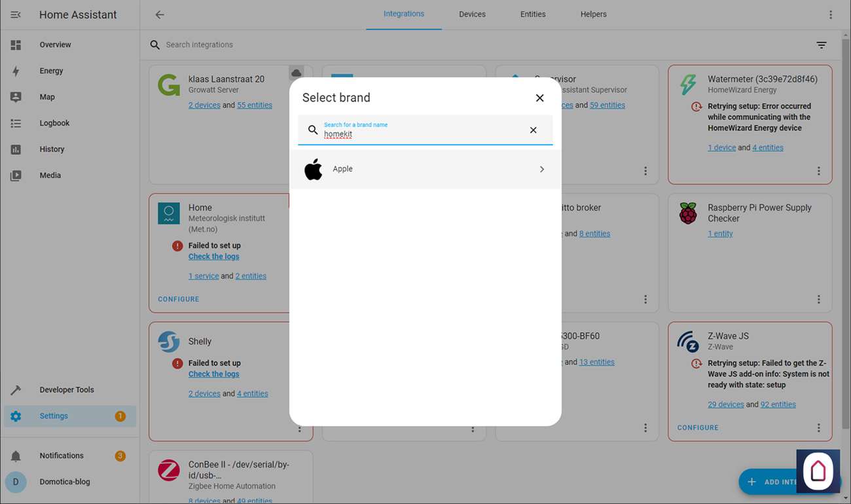Viewport: 851px width, 504px height.
Task: Click the Logbook list icon
Action: [16, 123]
